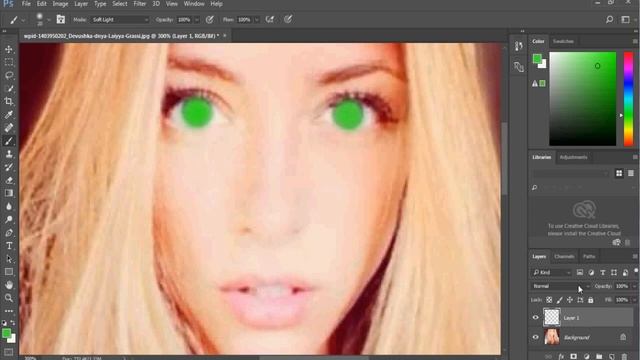Image resolution: width=640 pixels, height=360 pixels.
Task: Open the History panel icon
Action: (x=519, y=46)
